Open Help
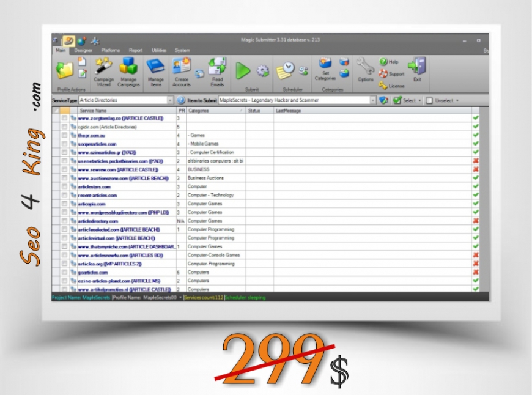Screen dimensions: 532x395 389,62
